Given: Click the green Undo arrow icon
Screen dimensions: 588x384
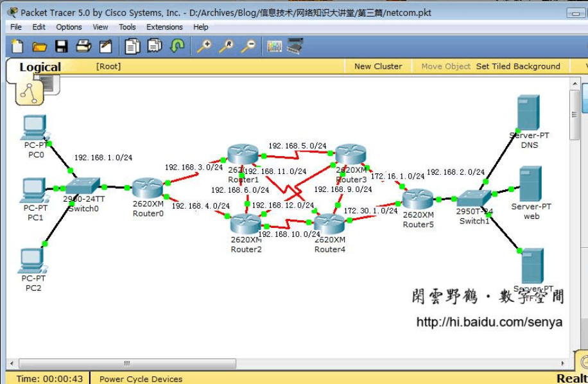Looking at the screenshot, I should [x=178, y=46].
